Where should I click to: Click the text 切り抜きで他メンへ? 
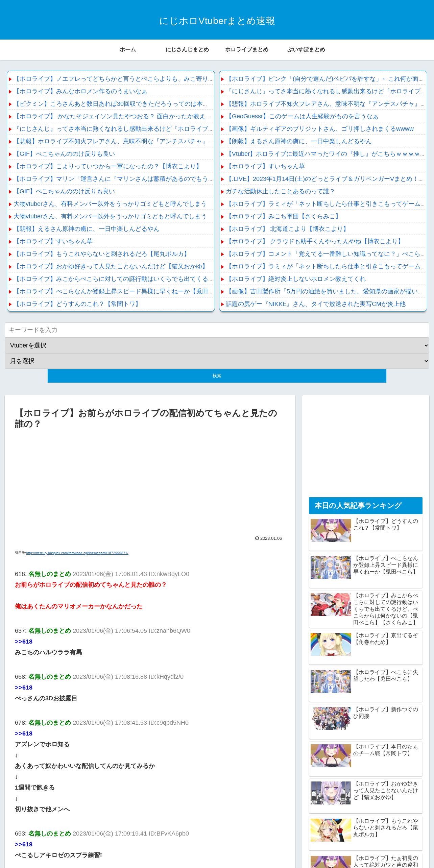tap(42, 809)
